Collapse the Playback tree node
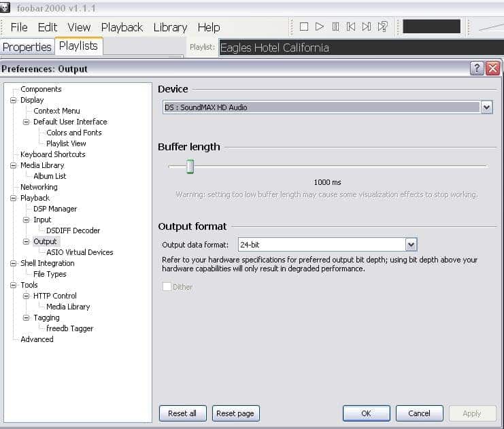The height and width of the screenshot is (429, 504). click(13, 199)
